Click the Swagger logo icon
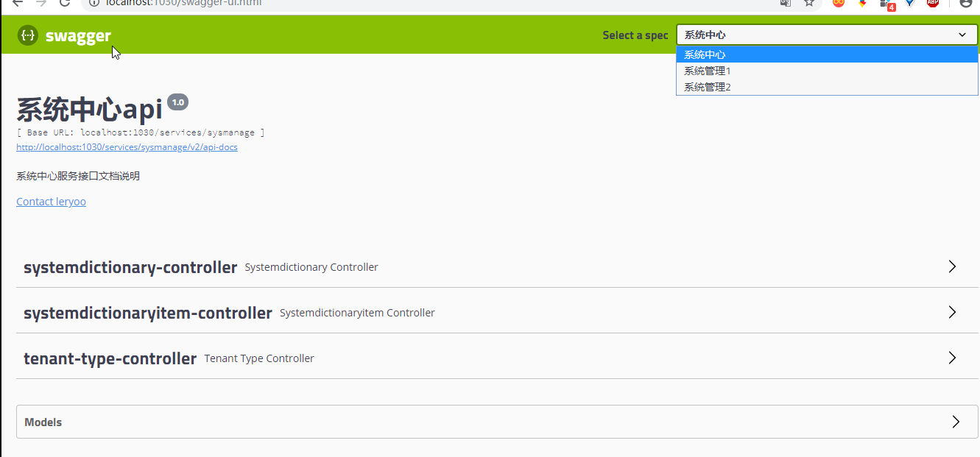This screenshot has height=457, width=980. (x=28, y=35)
